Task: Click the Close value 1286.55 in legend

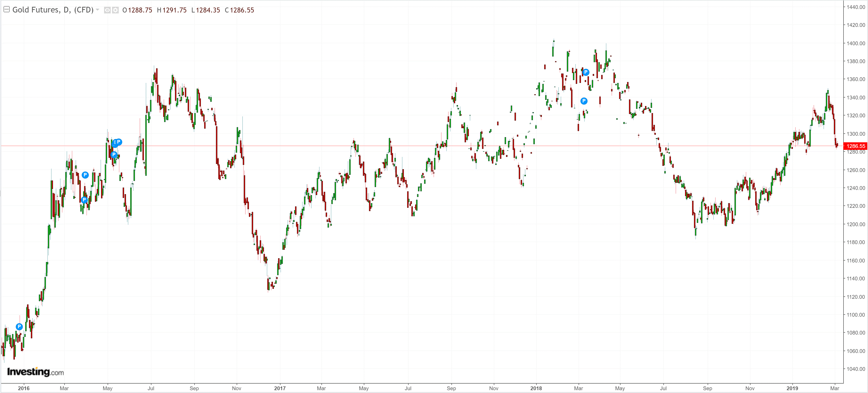Action: pyautogui.click(x=242, y=10)
